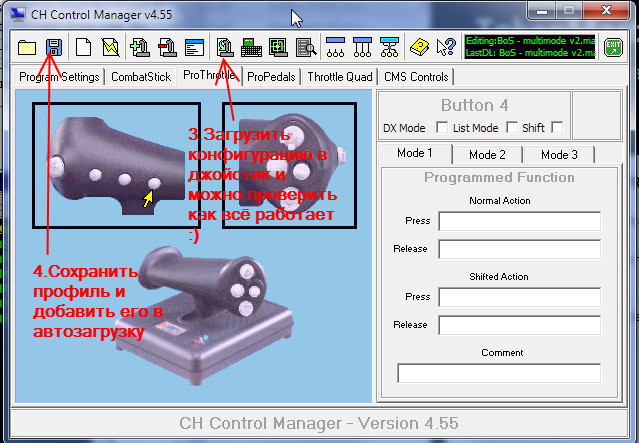
Task: Select the first mode tree icon
Action: click(x=335, y=47)
